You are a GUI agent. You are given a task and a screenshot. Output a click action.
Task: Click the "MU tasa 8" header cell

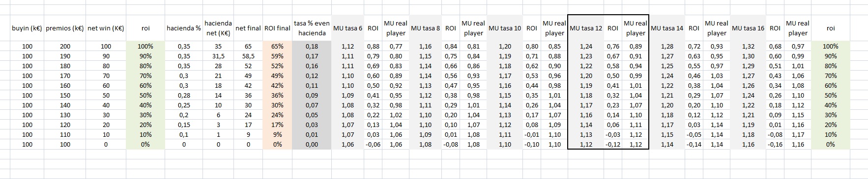coord(425,28)
